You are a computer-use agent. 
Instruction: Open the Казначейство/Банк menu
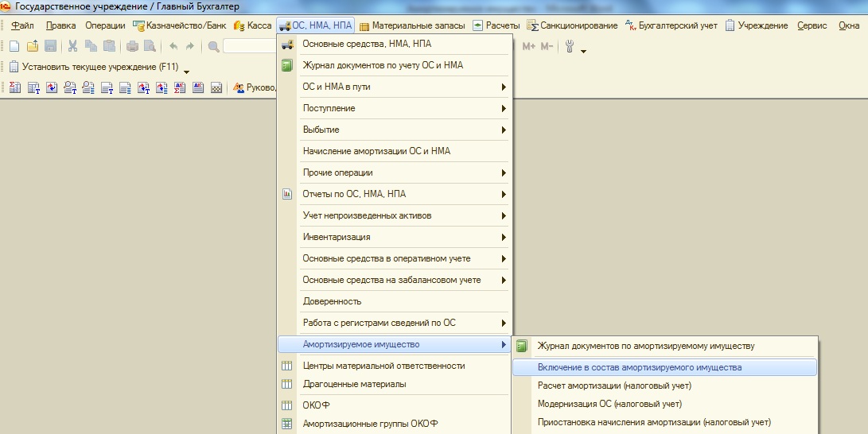click(180, 25)
